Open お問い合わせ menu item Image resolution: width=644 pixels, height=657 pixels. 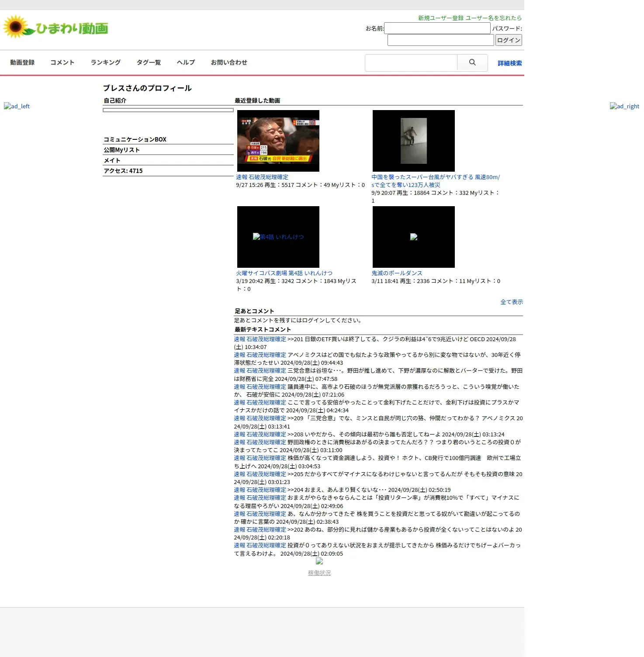(x=229, y=62)
